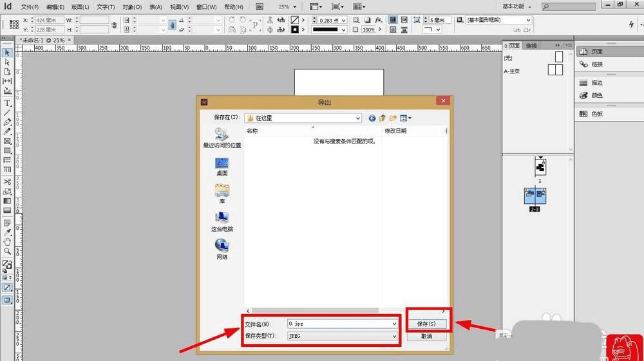Open the 文件(F) menu
This screenshot has width=644, height=361.
pyautogui.click(x=30, y=7)
